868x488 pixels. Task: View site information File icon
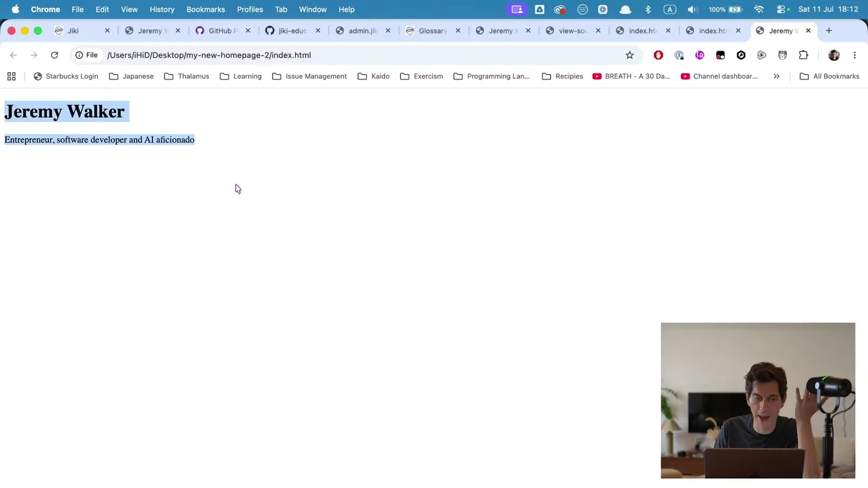(87, 55)
